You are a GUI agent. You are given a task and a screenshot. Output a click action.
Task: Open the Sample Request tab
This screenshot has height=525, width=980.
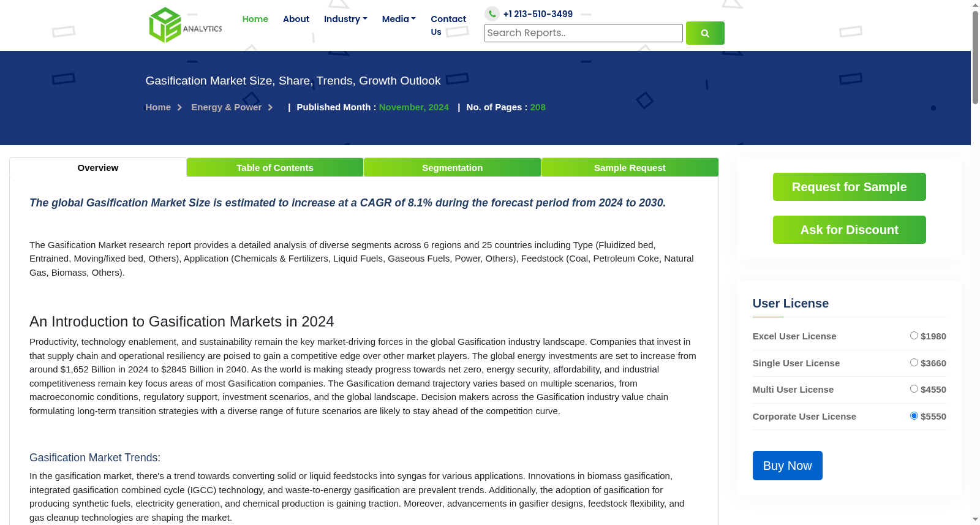tap(630, 167)
